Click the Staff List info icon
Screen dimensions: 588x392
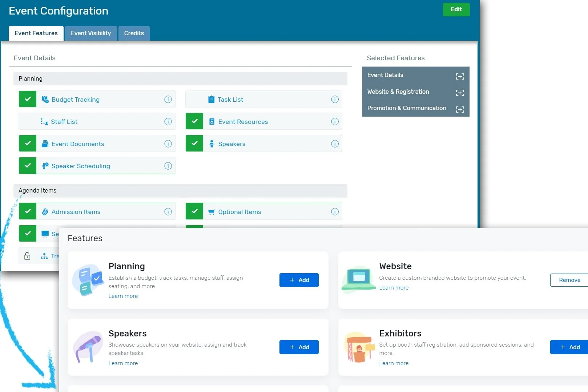pyautogui.click(x=168, y=121)
